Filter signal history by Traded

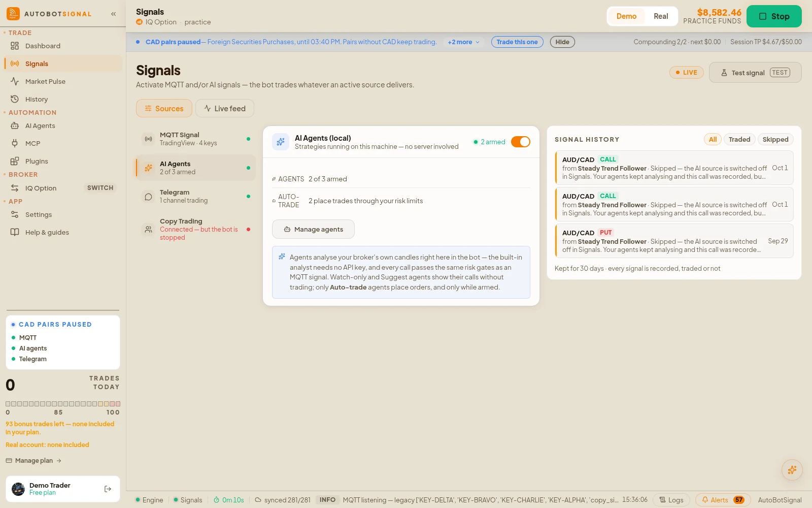point(739,139)
